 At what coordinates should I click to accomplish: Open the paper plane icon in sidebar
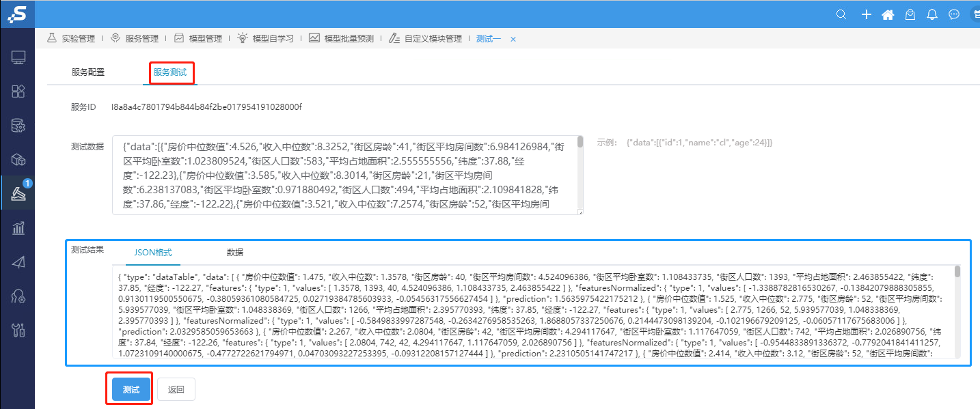coord(18,262)
